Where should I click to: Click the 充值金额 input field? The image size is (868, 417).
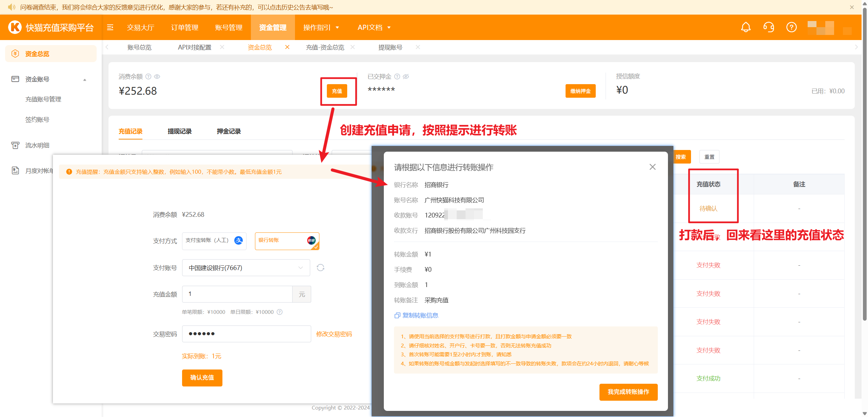coord(237,294)
